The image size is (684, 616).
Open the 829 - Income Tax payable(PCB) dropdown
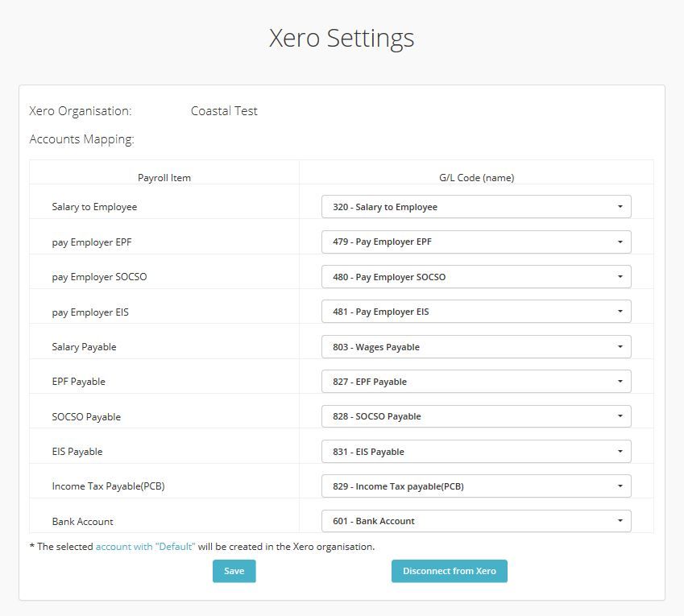pyautogui.click(x=476, y=486)
